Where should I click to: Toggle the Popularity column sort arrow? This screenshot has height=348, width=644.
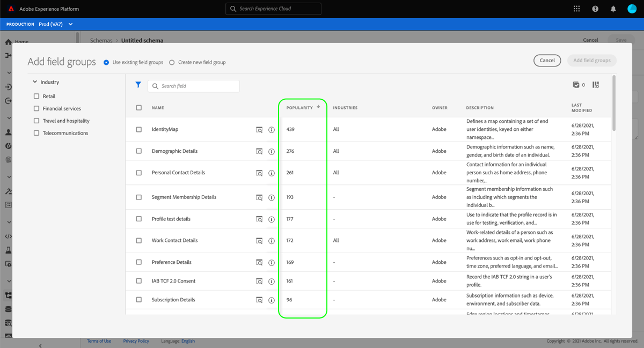(x=318, y=107)
